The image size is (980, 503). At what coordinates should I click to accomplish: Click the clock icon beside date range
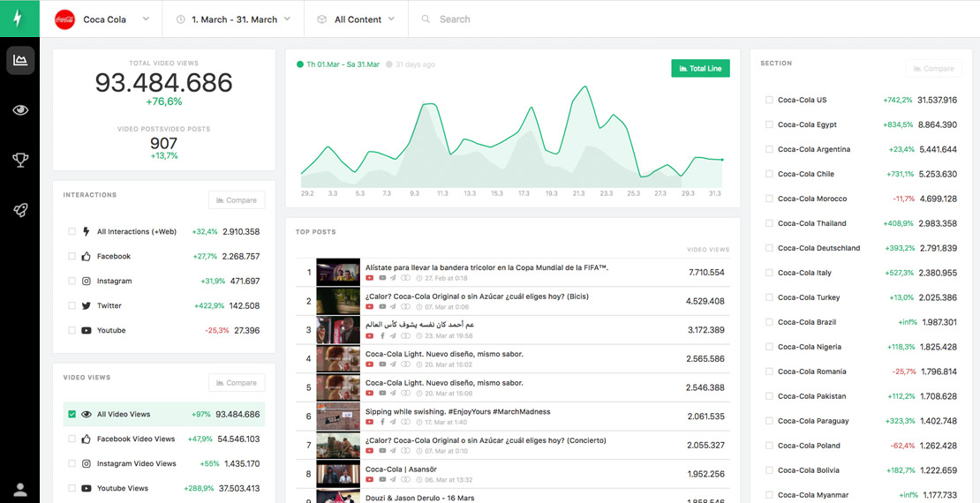pos(181,19)
